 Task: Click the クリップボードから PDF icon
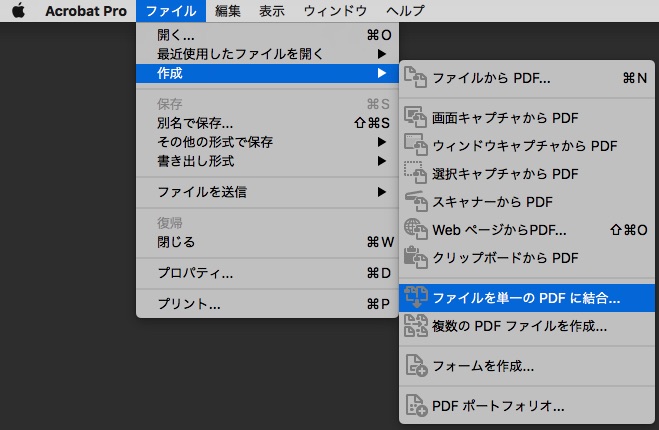(415, 257)
